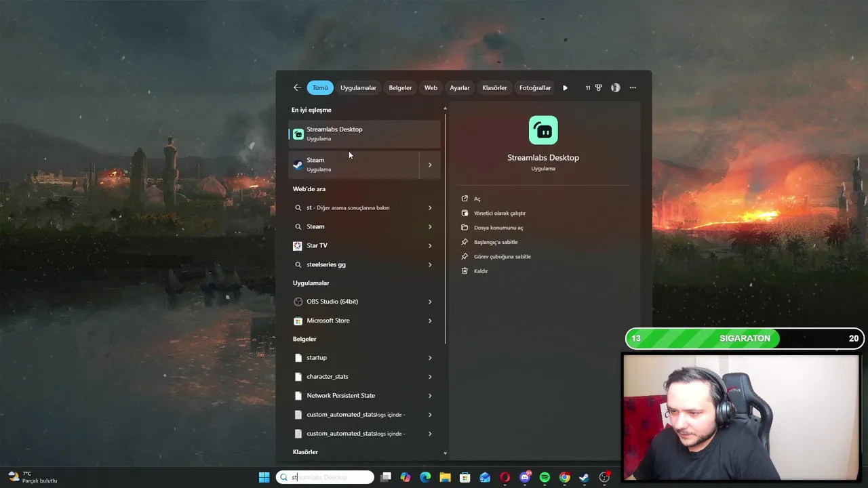Open the user account avatar
Viewport: 868px width, 488px height.
pos(615,87)
